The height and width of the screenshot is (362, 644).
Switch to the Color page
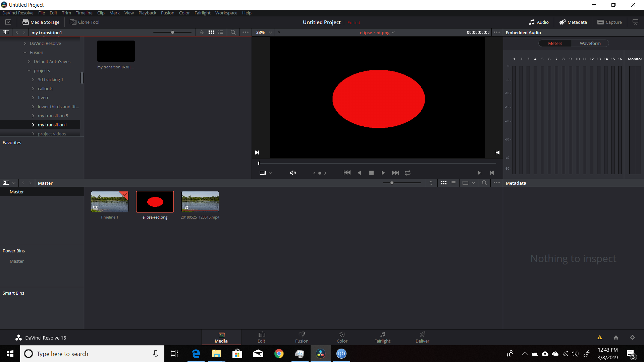342,338
